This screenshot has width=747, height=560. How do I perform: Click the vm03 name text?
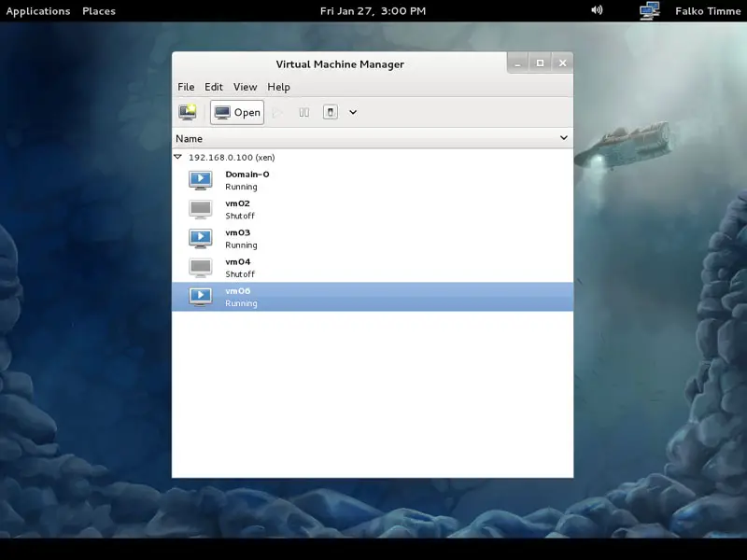238,232
